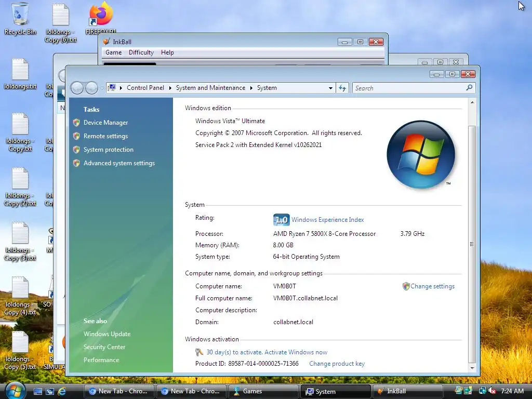
Task: Select loldongs - Copy (4).txt file
Action: (20, 296)
